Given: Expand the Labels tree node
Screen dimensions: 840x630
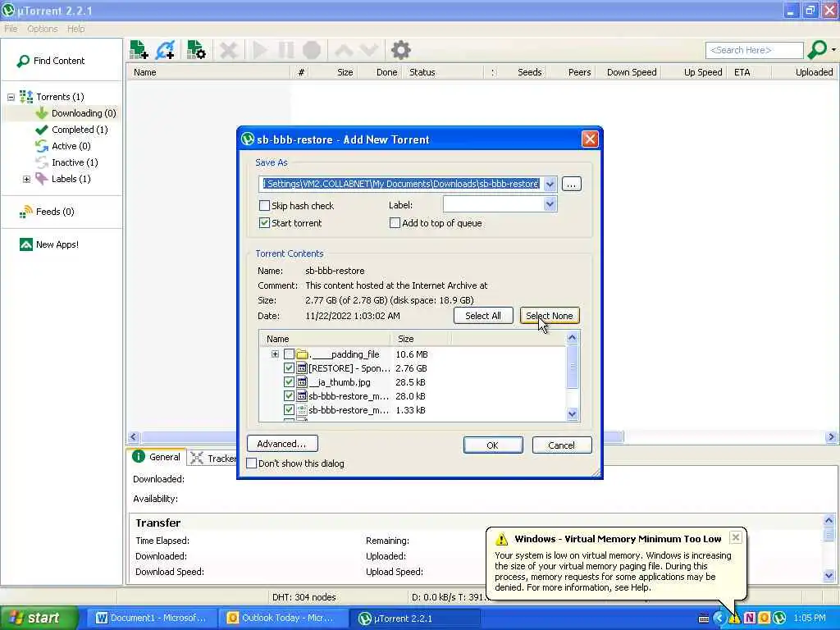Looking at the screenshot, I should point(26,179).
